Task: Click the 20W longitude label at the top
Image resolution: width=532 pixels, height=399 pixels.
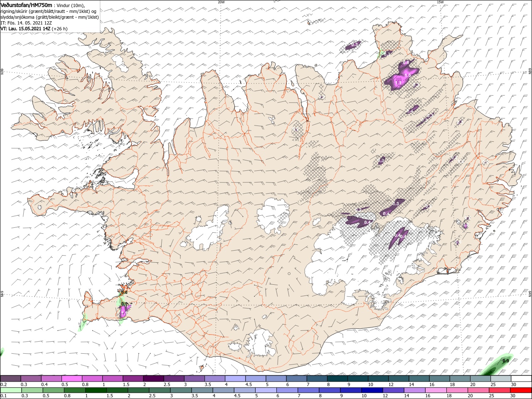Action: pos(221,2)
